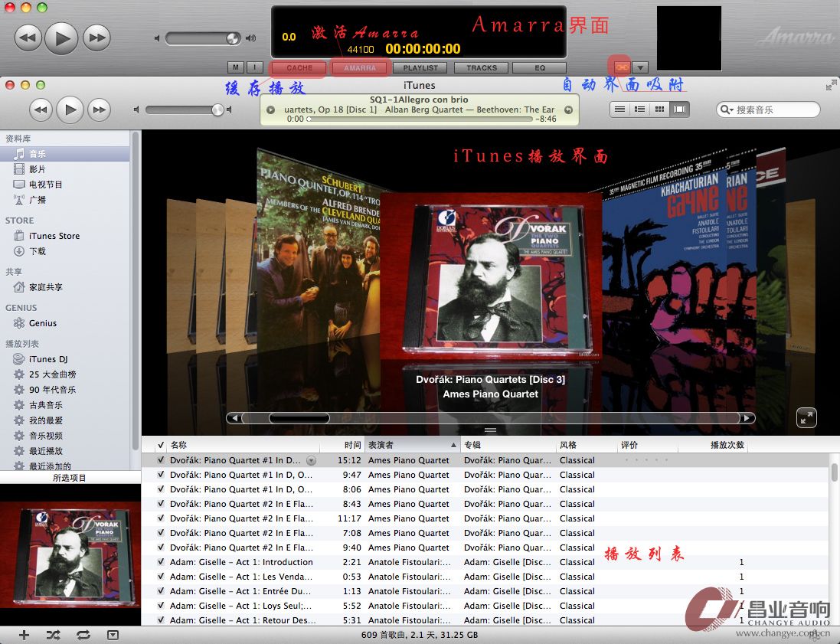Open the 音乐视频 smart playlist
840x644 pixels.
click(65, 436)
